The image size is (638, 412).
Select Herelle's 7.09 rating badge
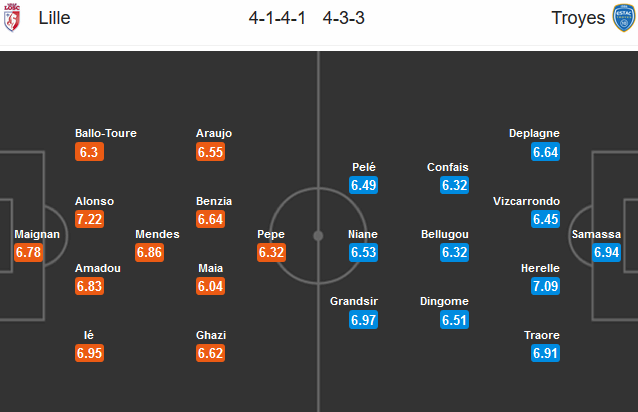pyautogui.click(x=545, y=286)
